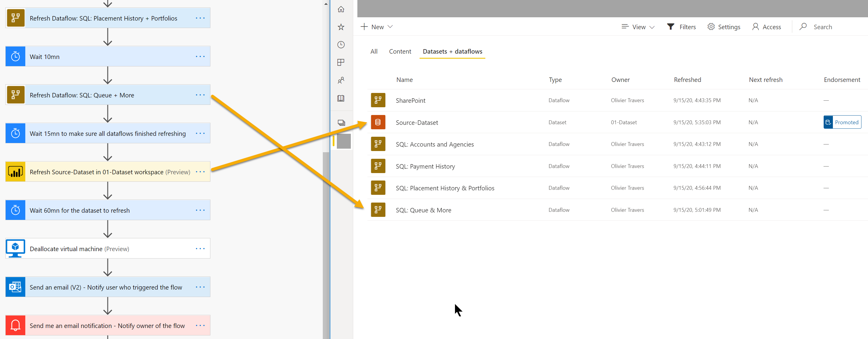868x339 pixels.
Task: Open menu for Refresh Dataflow Placement History step
Action: pos(200,18)
